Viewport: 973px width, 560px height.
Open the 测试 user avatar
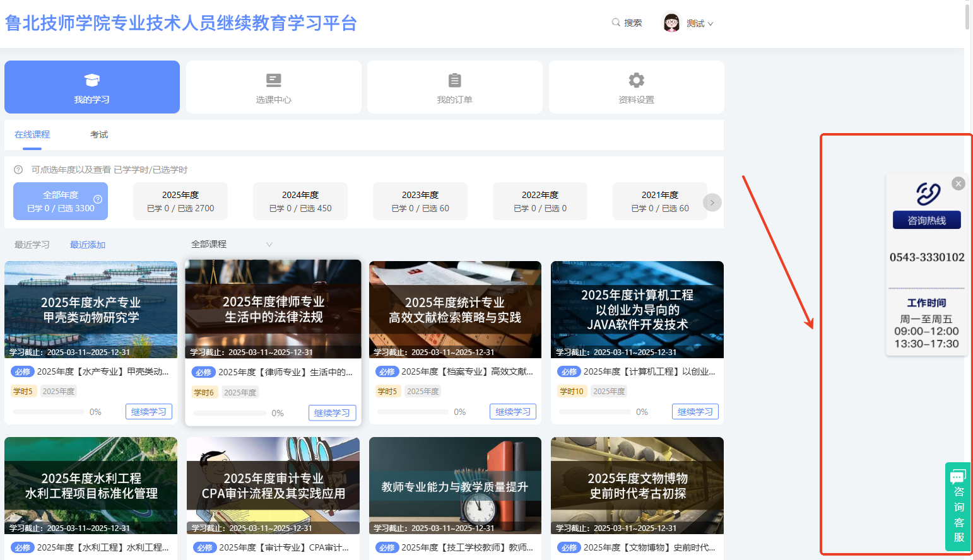672,23
